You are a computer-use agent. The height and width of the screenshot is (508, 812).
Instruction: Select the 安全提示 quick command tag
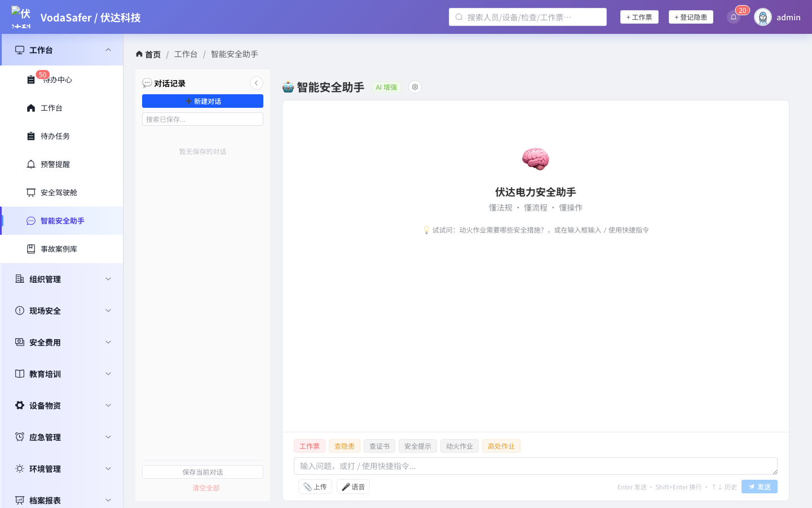point(418,446)
